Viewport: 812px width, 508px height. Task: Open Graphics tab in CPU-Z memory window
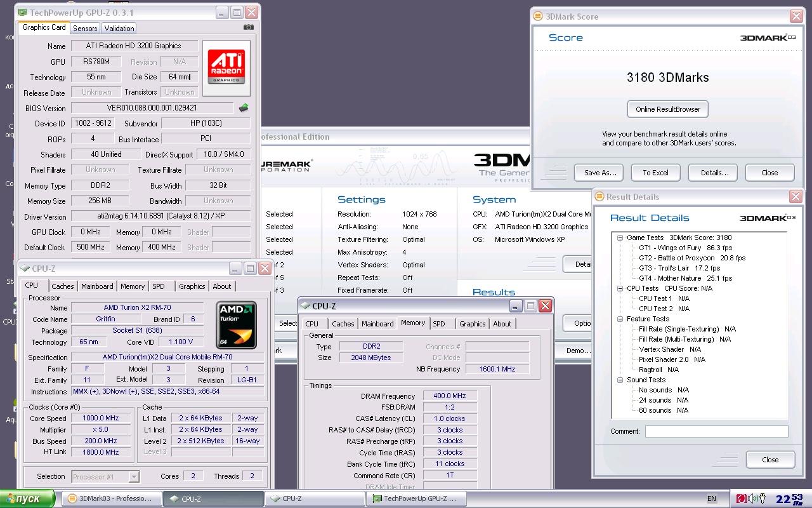point(472,324)
